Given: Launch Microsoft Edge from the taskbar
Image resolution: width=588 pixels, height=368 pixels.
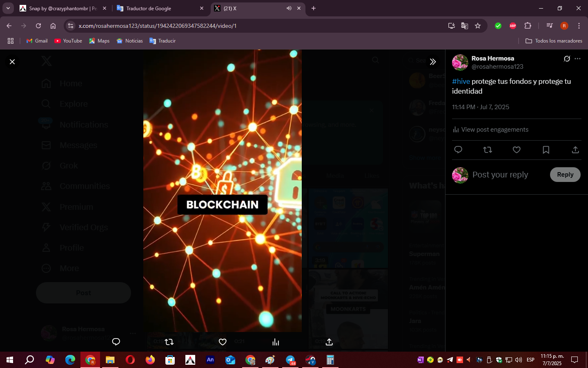Looking at the screenshot, I should coord(70,360).
